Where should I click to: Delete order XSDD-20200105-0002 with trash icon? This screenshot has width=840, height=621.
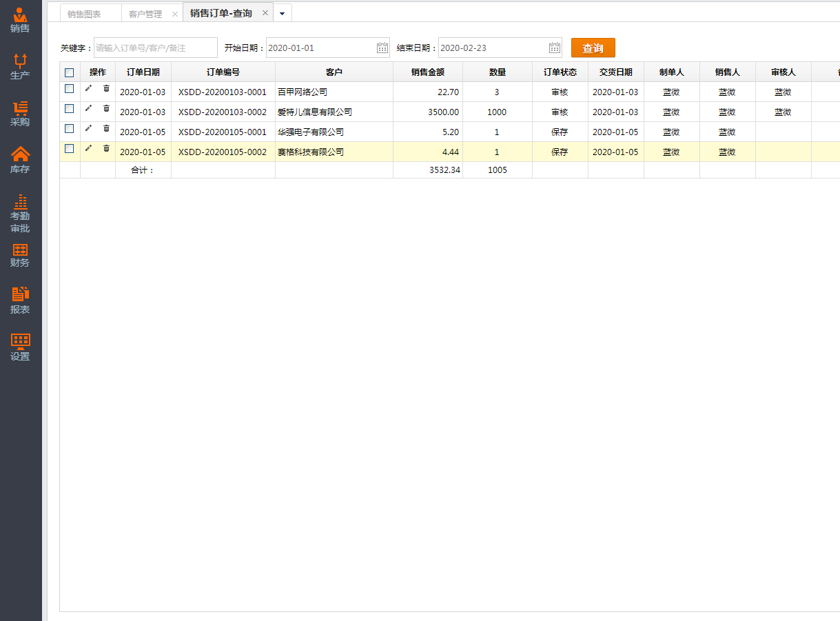tap(106, 148)
